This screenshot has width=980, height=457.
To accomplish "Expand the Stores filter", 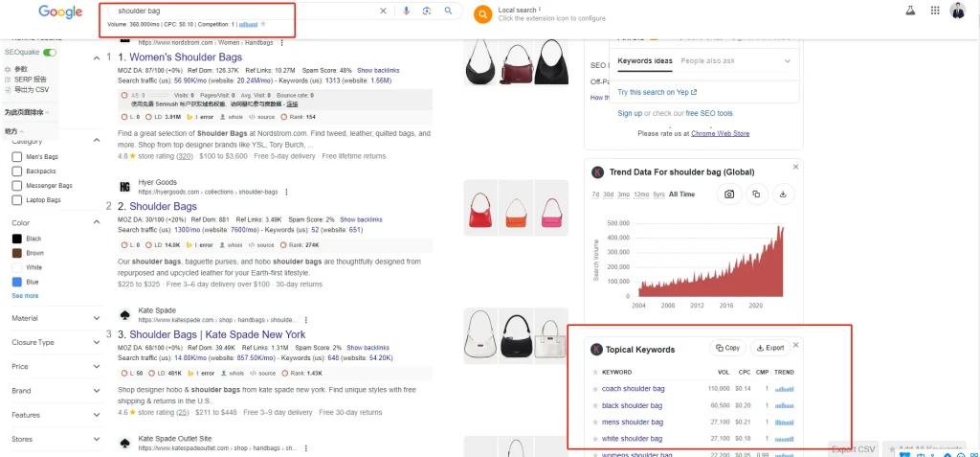I will coord(97,439).
